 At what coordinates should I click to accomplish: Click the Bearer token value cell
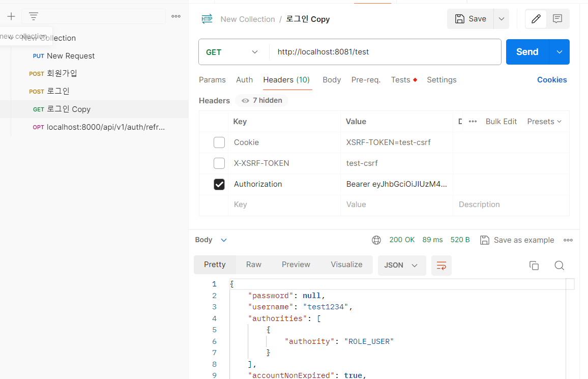click(396, 184)
